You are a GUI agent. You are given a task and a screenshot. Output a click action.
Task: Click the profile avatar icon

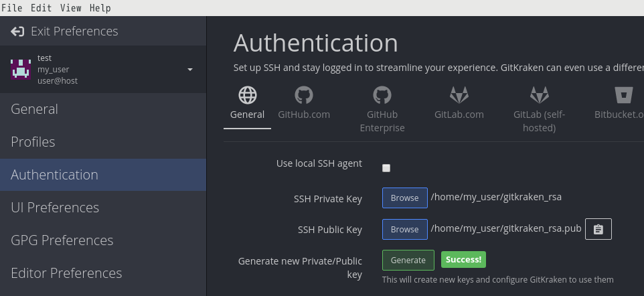(21, 69)
